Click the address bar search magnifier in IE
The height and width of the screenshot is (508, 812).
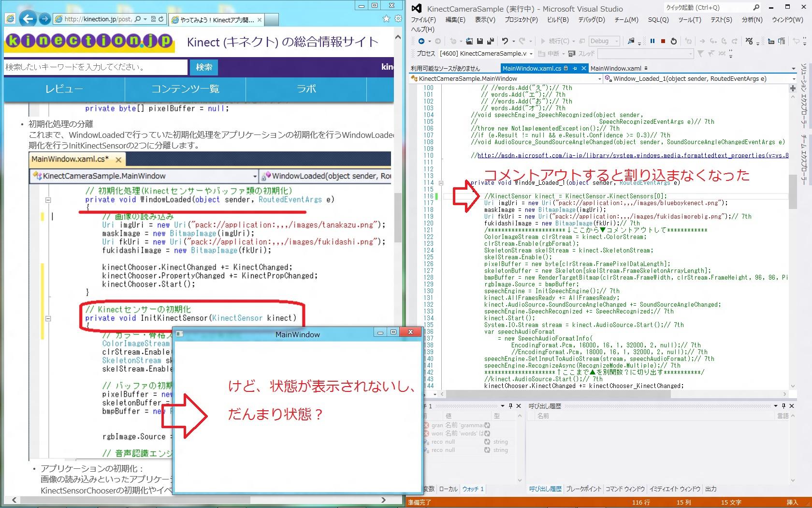pyautogui.click(x=138, y=19)
